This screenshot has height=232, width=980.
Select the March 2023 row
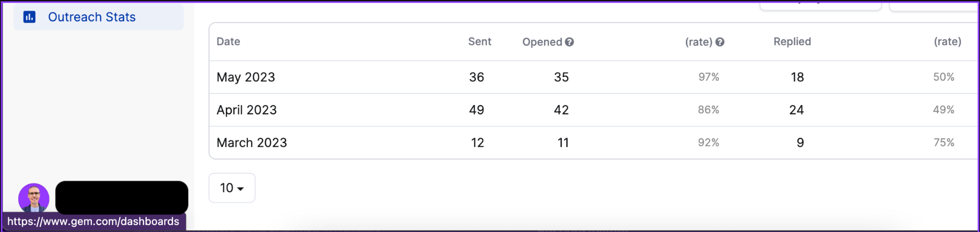593,143
